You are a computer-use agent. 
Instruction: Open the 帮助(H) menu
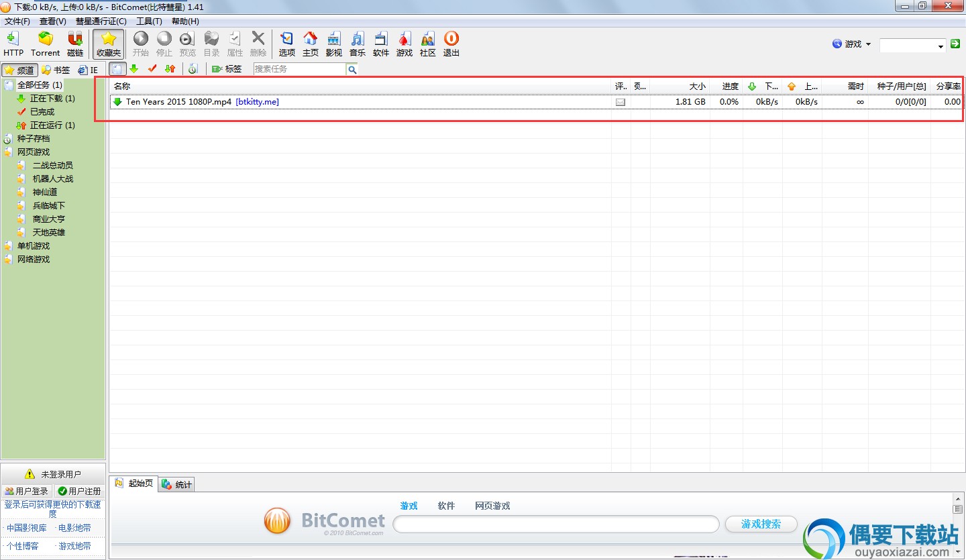185,21
